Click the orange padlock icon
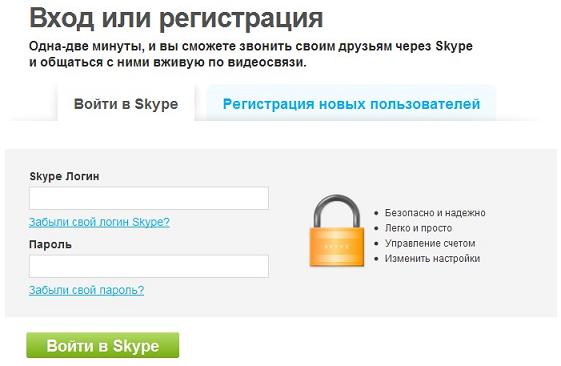Image resolution: width=561 pixels, height=366 pixels. (x=336, y=231)
